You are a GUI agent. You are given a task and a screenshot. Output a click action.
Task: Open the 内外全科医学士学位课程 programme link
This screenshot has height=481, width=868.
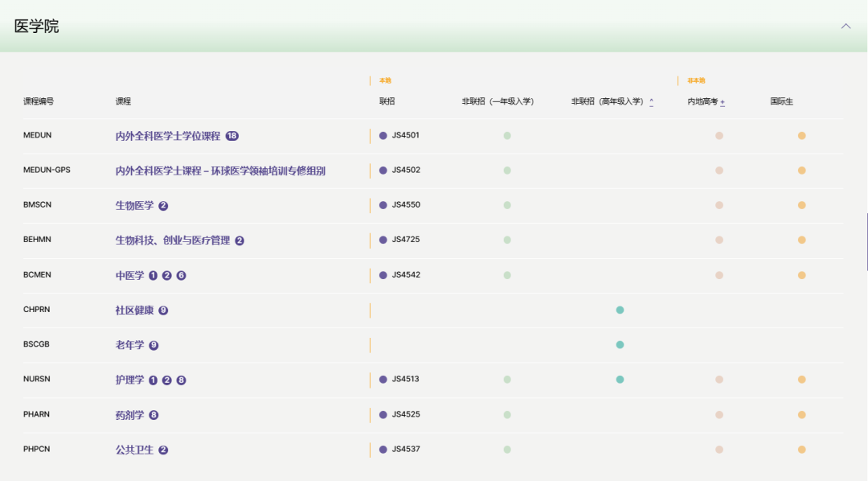167,136
